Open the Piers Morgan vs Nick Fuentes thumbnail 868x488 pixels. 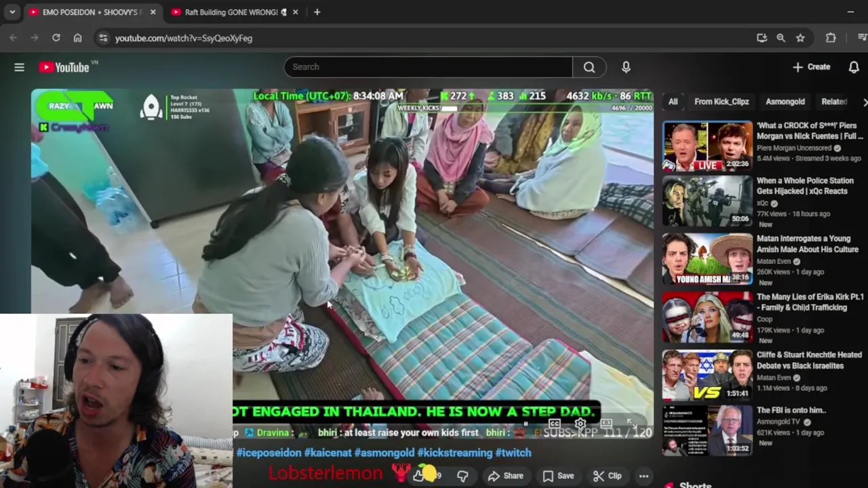point(707,146)
